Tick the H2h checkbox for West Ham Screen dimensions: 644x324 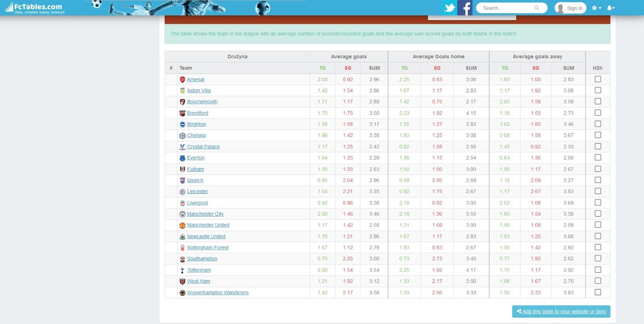(x=598, y=281)
